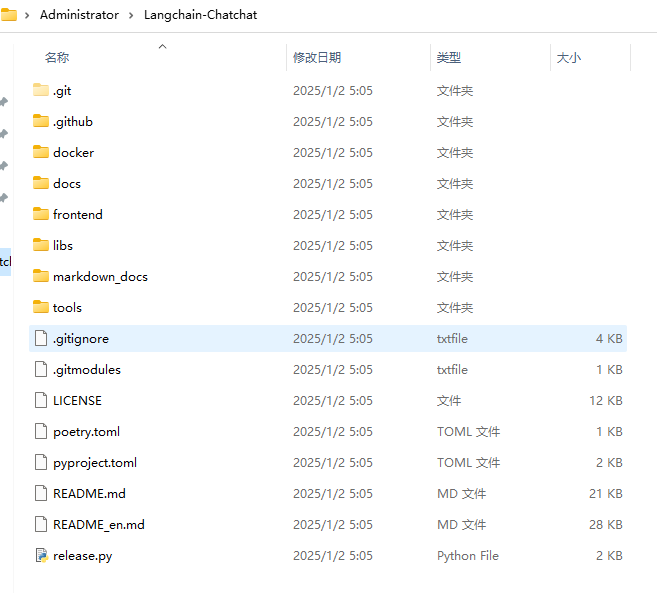Click the MD 文件 type of README.md
657x593 pixels.
tap(461, 494)
